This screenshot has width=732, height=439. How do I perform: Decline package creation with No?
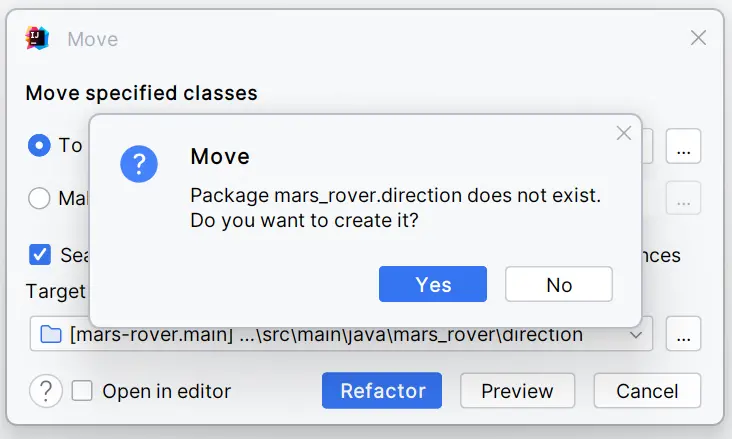coord(558,284)
